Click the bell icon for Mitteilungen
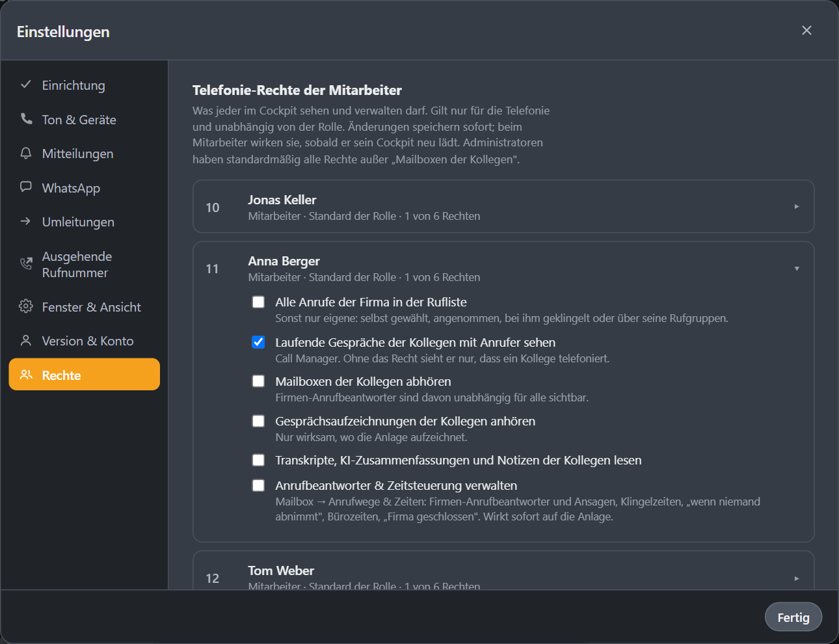 (26, 153)
